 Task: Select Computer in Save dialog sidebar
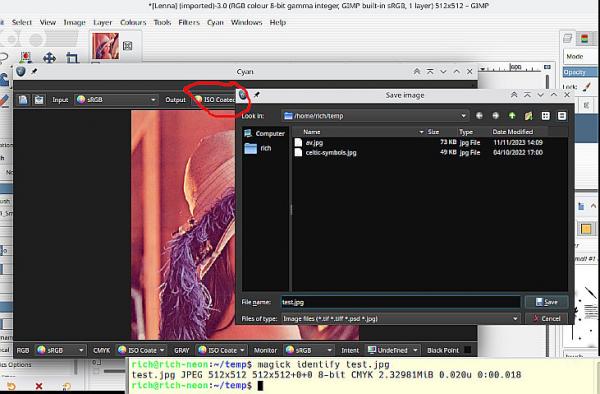(x=265, y=134)
